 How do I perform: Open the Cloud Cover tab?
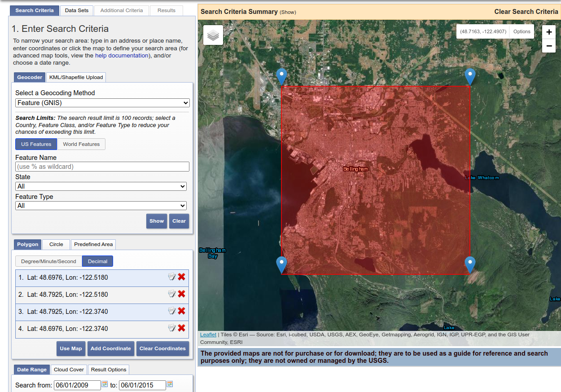[x=69, y=370]
